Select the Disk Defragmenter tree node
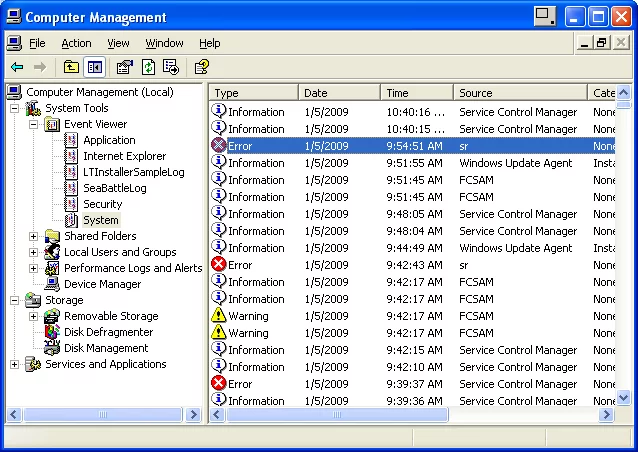Viewport: 638px width, 452px height. click(x=108, y=332)
